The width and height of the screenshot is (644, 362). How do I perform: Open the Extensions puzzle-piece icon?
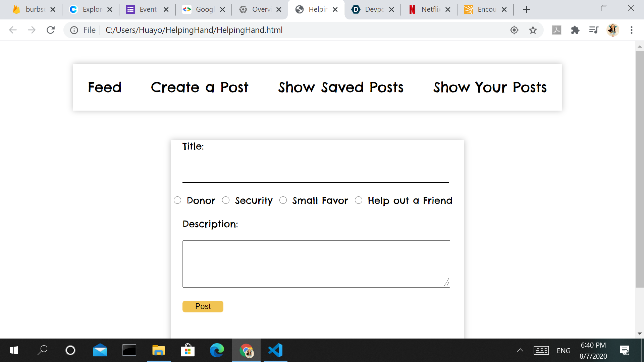575,30
